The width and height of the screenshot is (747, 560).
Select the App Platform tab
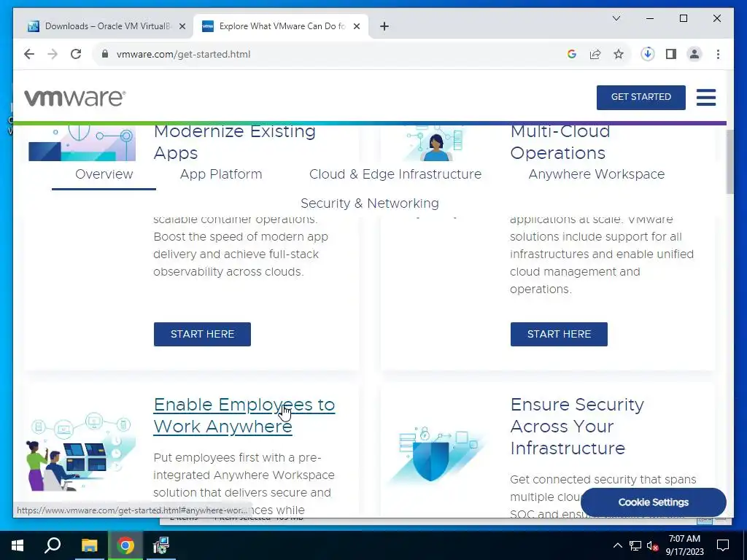(x=221, y=174)
